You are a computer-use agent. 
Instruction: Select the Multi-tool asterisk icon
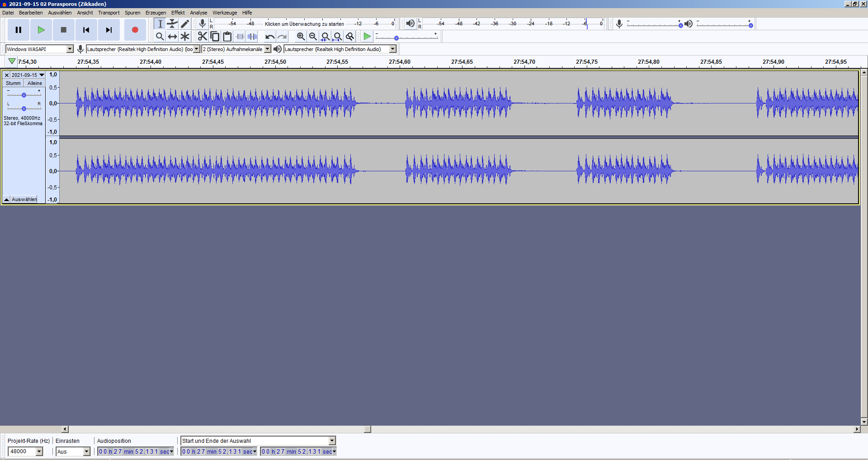(185, 37)
